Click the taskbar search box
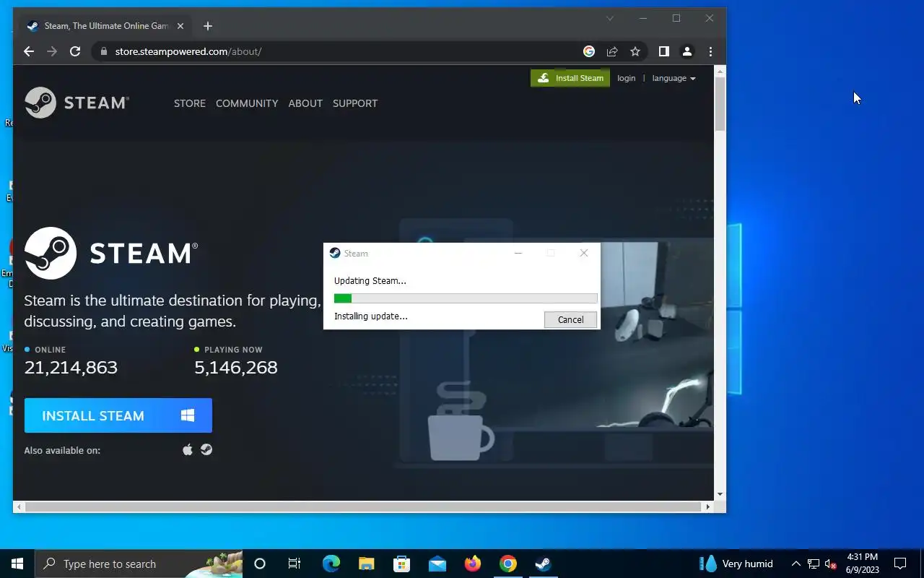This screenshot has height=578, width=924. [139, 564]
